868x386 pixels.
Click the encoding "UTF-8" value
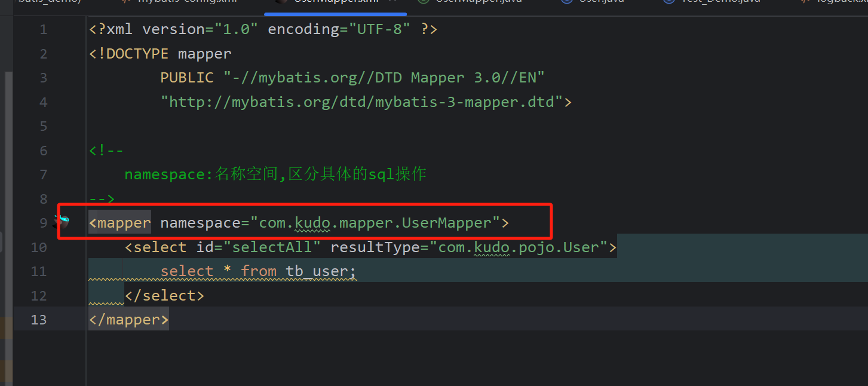point(379,30)
